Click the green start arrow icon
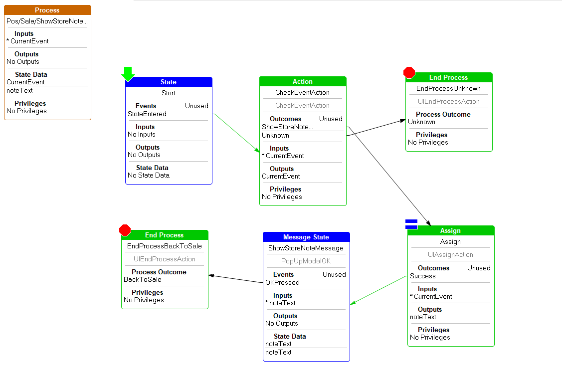Image resolution: width=562 pixels, height=392 pixels. point(128,74)
